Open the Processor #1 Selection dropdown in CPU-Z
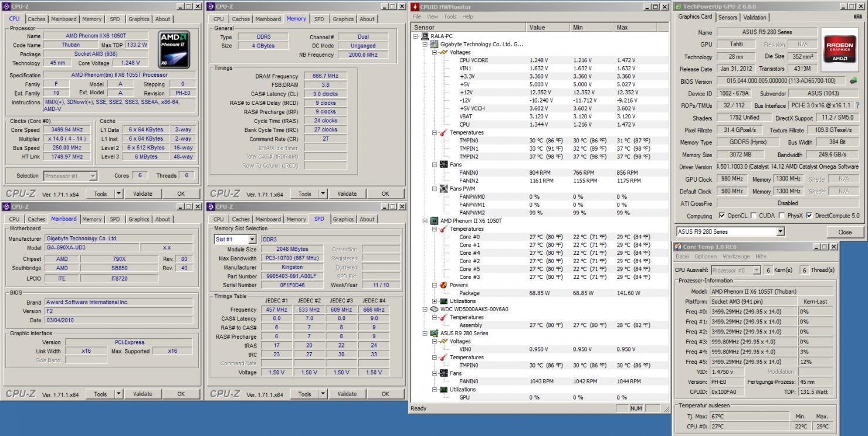Screen dimensions: 868x436 tap(93, 176)
